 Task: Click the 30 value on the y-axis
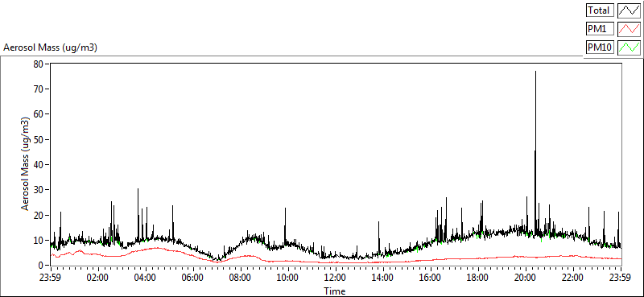click(39, 190)
